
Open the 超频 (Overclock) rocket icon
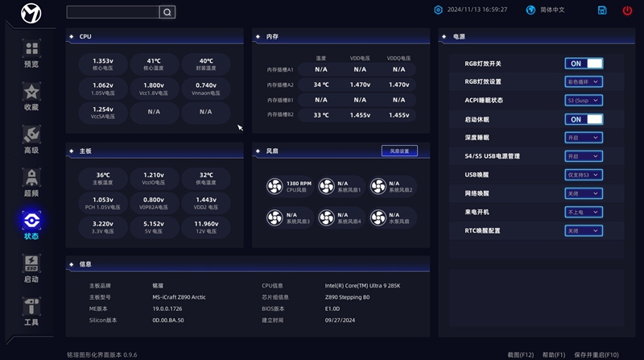[31, 182]
